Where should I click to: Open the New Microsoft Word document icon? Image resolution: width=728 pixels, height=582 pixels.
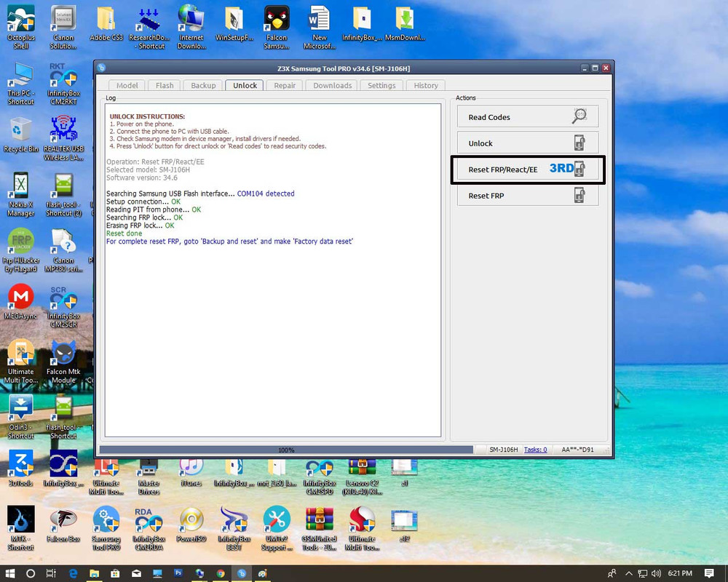click(x=320, y=27)
